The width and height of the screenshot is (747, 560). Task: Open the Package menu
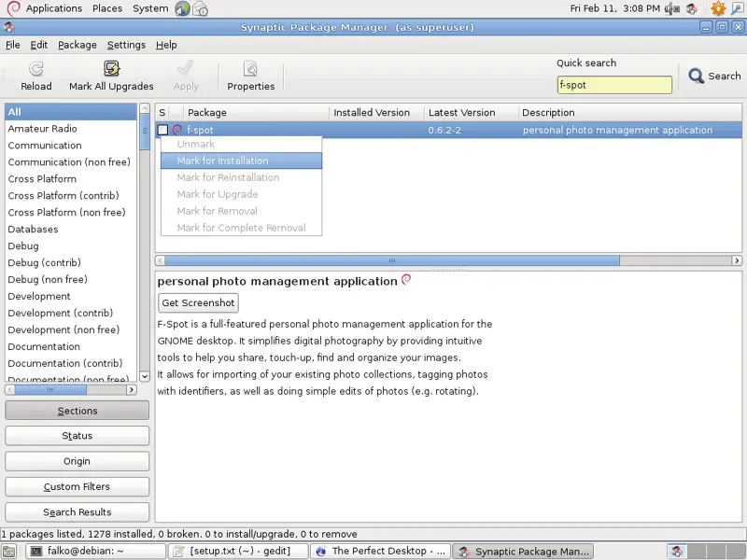coord(78,45)
